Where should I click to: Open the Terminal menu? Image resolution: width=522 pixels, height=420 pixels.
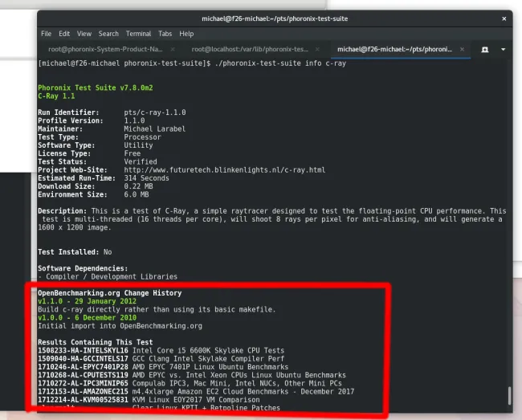pyautogui.click(x=138, y=34)
